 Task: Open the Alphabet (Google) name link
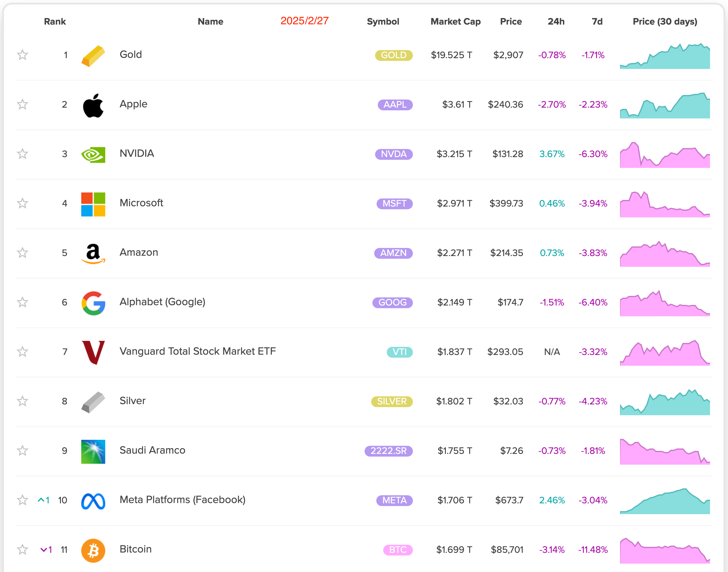pos(163,302)
